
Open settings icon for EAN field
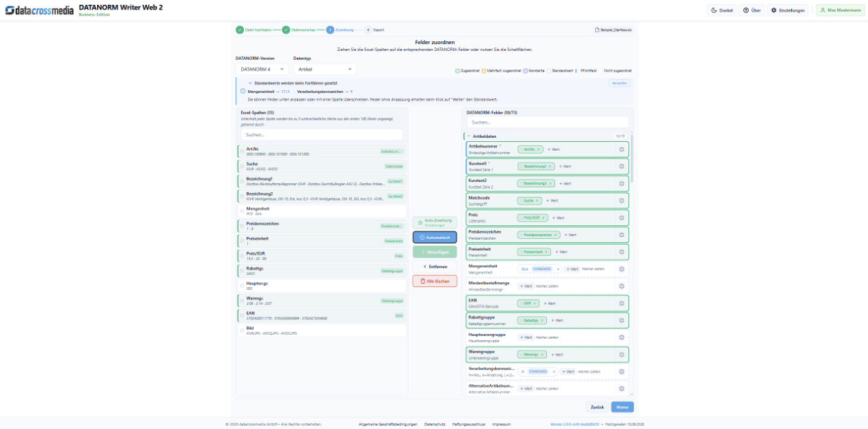[621, 303]
